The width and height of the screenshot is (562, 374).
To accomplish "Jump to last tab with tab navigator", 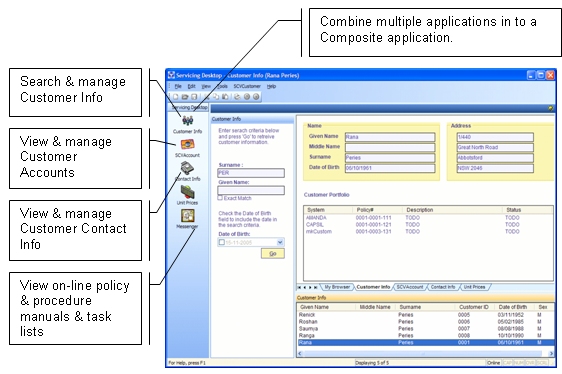I will tap(315, 288).
